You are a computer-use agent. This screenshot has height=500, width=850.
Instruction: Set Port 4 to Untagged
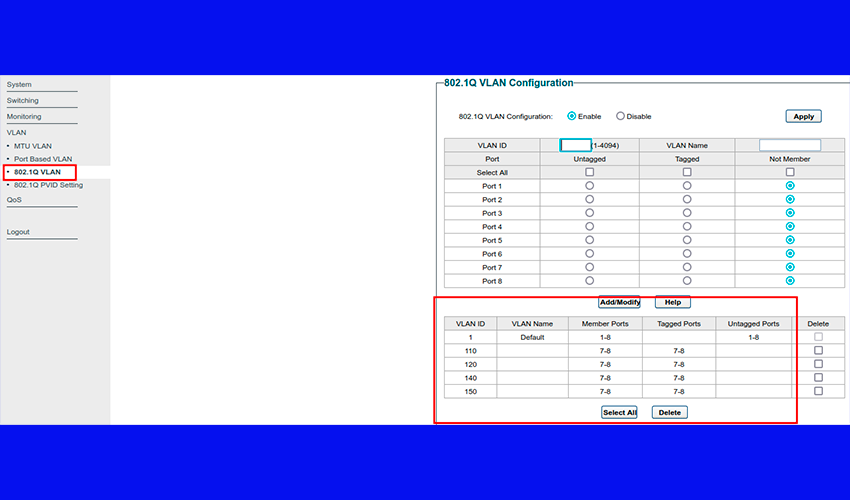pyautogui.click(x=589, y=226)
